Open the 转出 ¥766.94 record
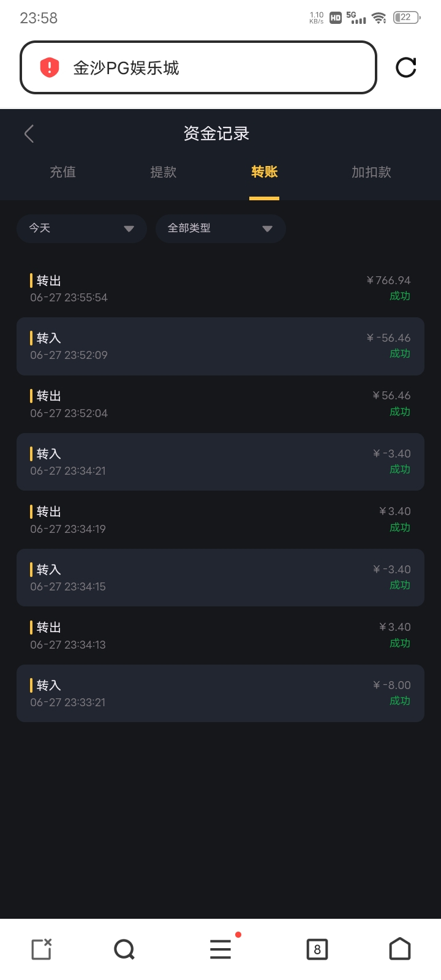This screenshot has height=980, width=441. coord(221,288)
